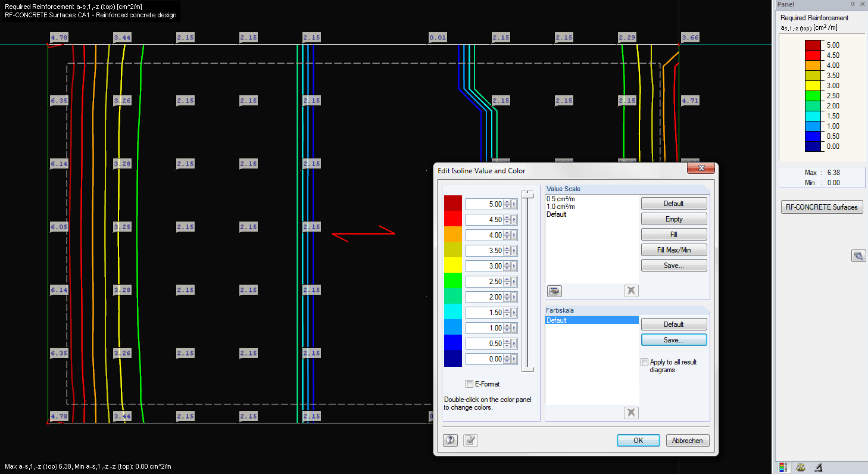Select Default in the Farbskala list
Viewport: 868px width, 474px height.
(592, 320)
